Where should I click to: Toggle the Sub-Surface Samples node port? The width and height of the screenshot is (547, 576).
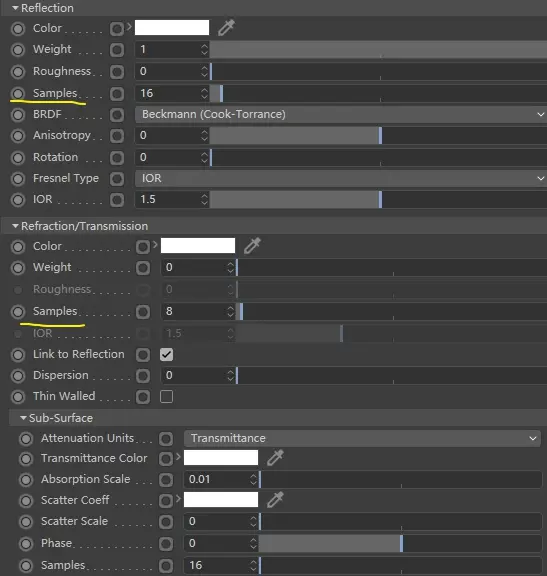166,566
